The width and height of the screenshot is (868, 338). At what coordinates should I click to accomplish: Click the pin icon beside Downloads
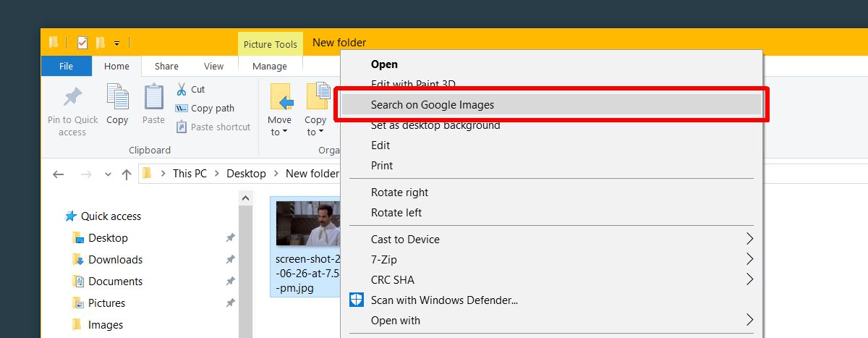point(230,260)
